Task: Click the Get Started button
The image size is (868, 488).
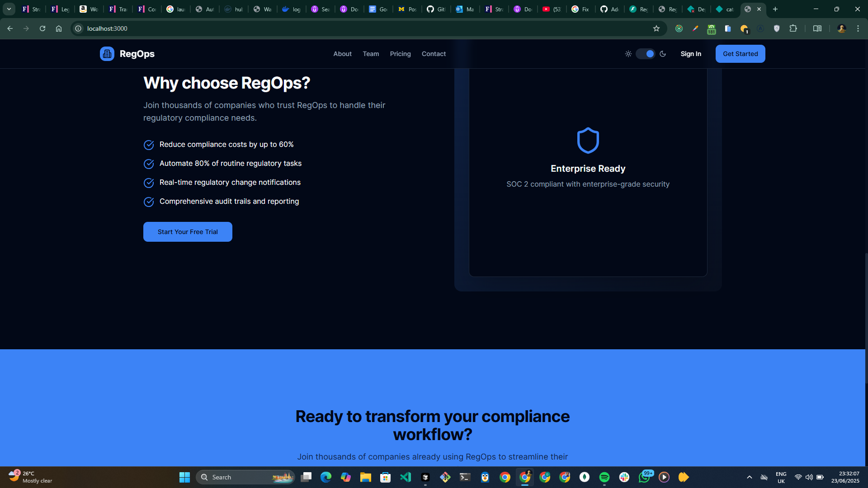Action: [x=740, y=54]
